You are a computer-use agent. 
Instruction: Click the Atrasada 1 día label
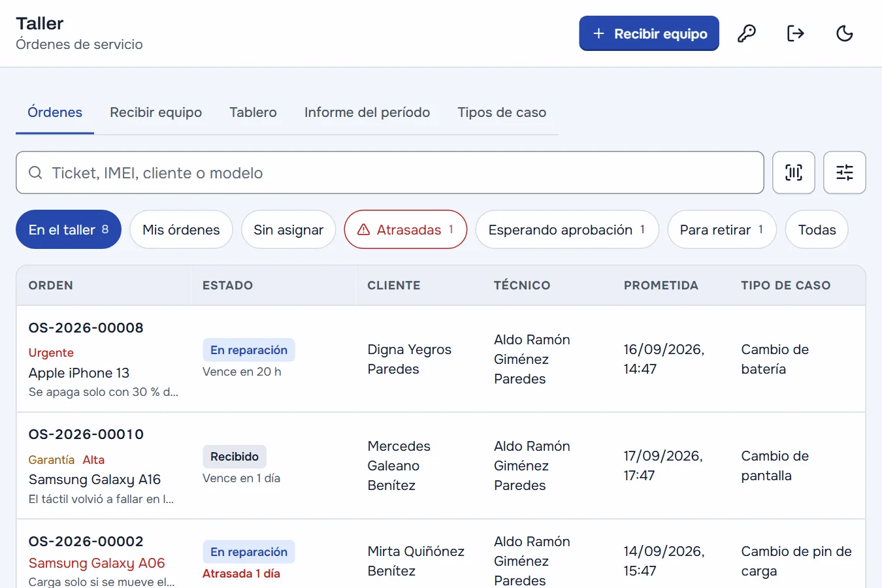coord(241,574)
